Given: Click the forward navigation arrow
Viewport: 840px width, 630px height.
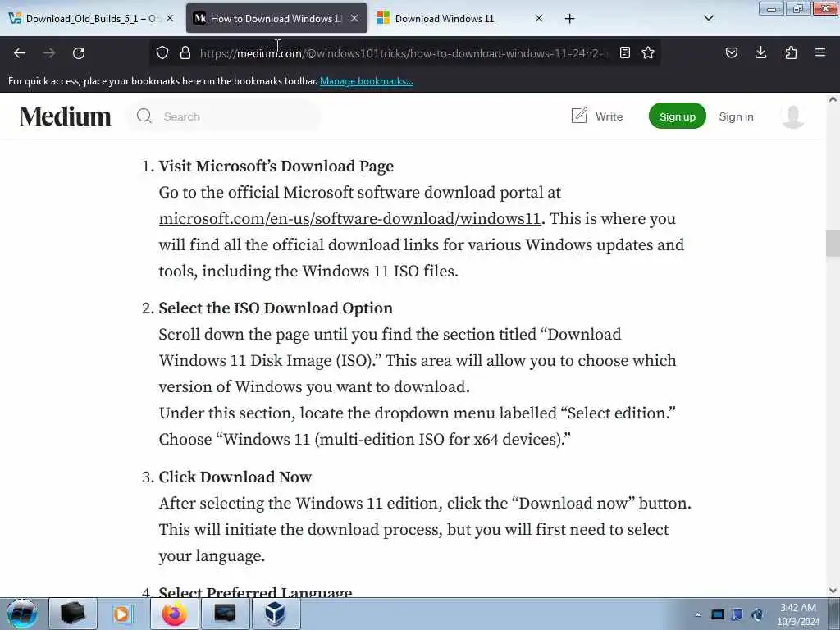Looking at the screenshot, I should click(49, 53).
